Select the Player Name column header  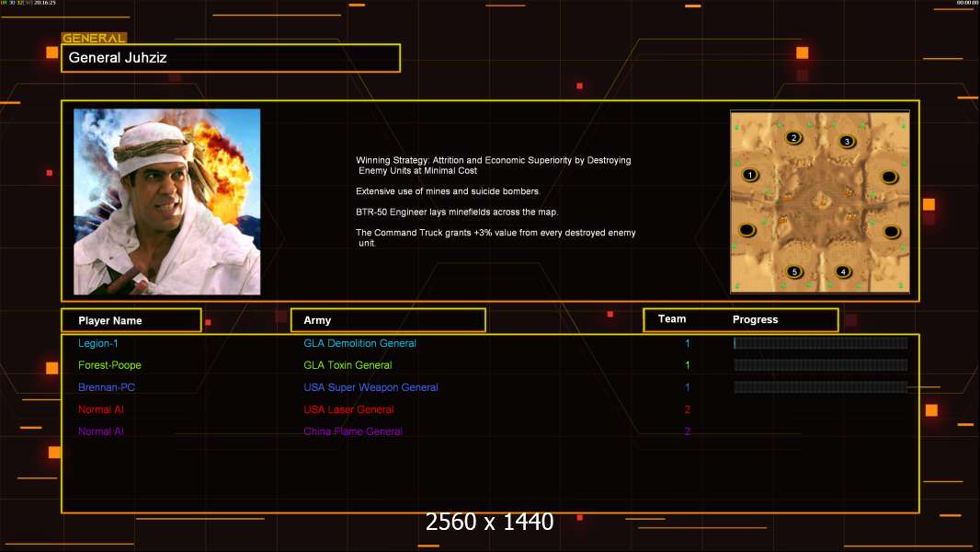click(131, 320)
